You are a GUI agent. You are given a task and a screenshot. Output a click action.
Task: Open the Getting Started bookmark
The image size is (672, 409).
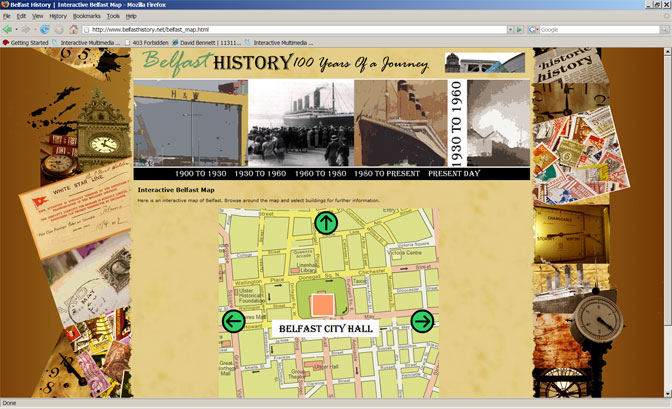25,42
